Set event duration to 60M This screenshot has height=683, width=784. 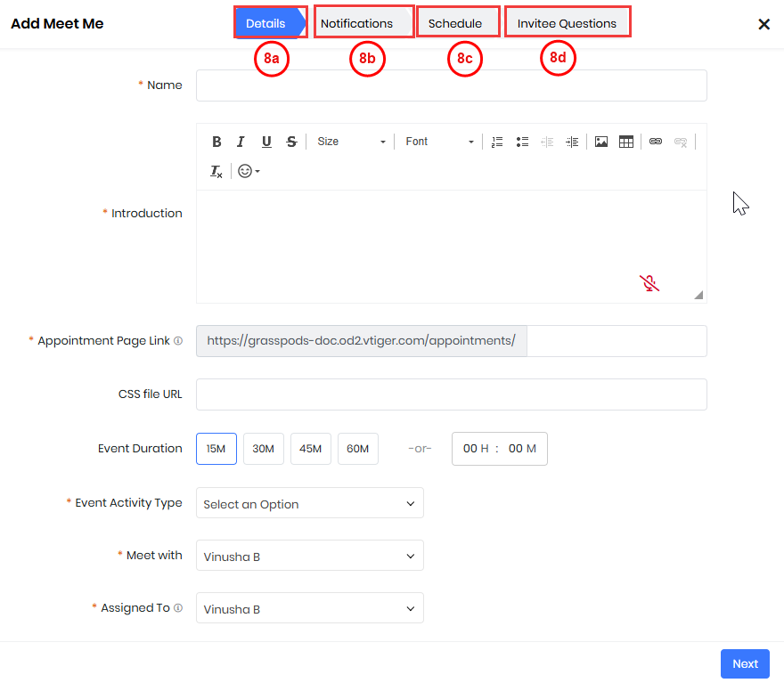coord(358,449)
